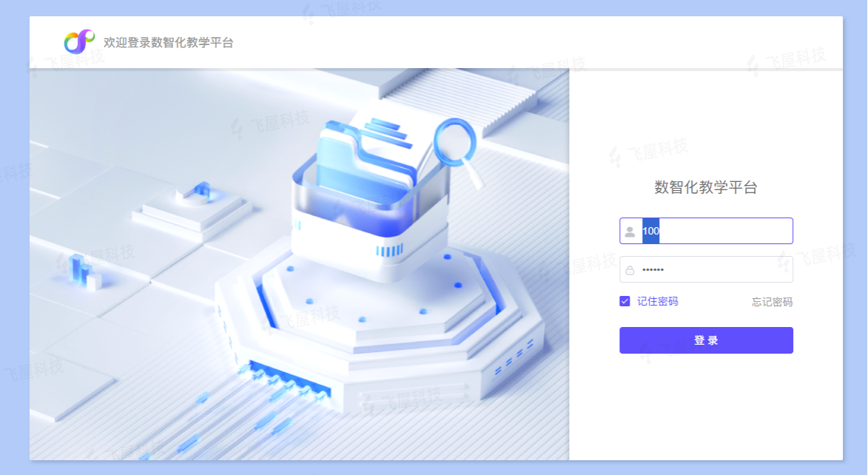This screenshot has width=868, height=475.
Task: Click the small ring icon on pedestal
Action: pyautogui.click(x=198, y=191)
